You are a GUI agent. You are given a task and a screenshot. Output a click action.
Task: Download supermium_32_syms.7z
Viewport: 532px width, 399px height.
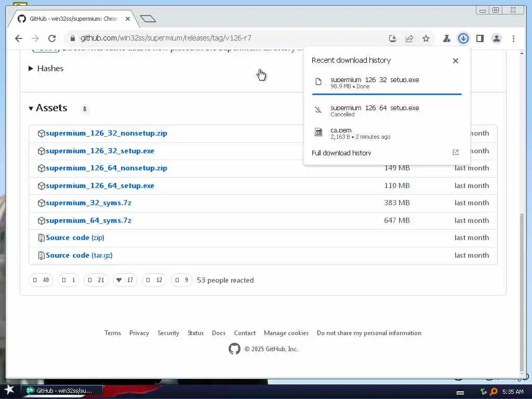88,203
